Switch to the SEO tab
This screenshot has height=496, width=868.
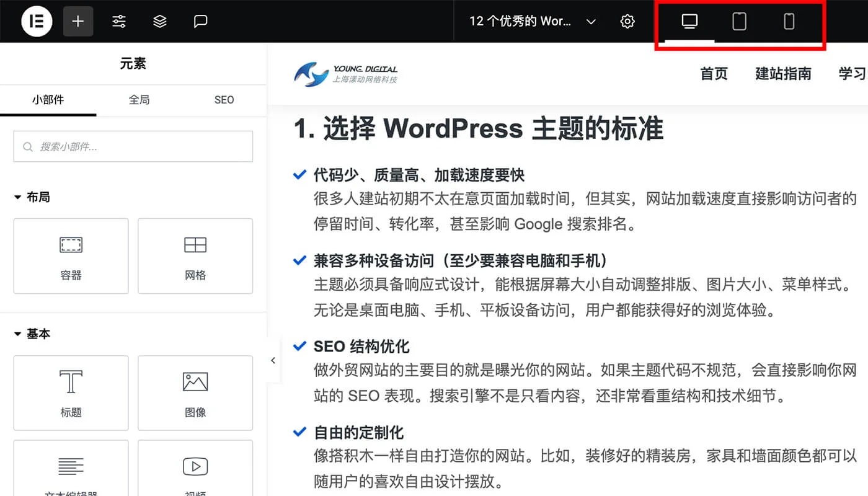224,100
